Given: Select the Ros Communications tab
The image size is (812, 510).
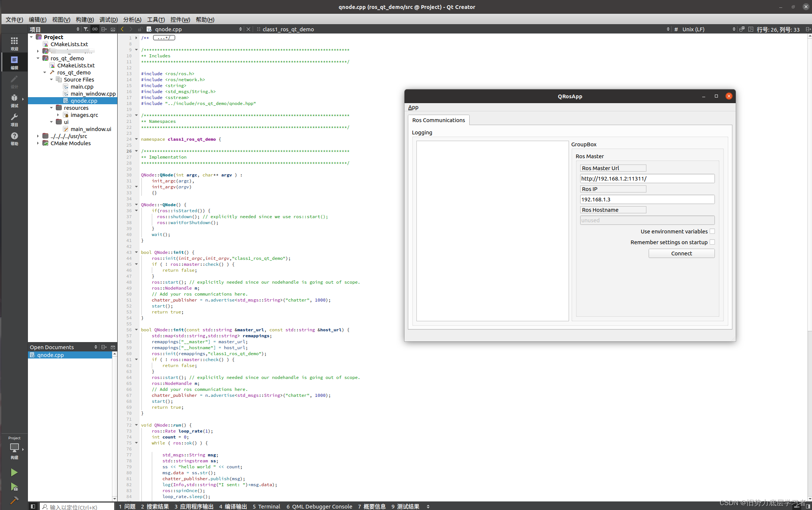Looking at the screenshot, I should pyautogui.click(x=438, y=120).
